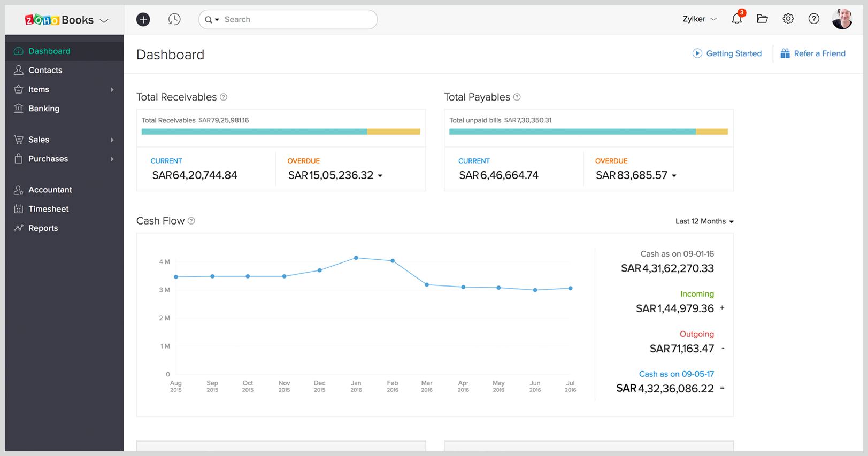This screenshot has height=456, width=868.
Task: Open settings gear icon
Action: click(x=788, y=19)
